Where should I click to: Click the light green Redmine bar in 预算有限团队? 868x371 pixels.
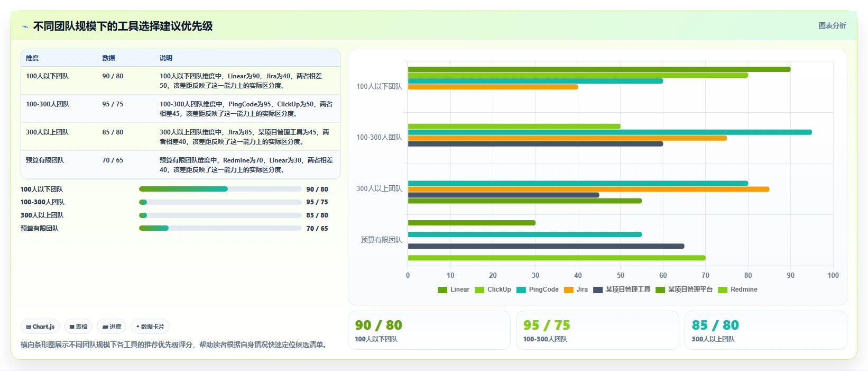click(x=557, y=258)
